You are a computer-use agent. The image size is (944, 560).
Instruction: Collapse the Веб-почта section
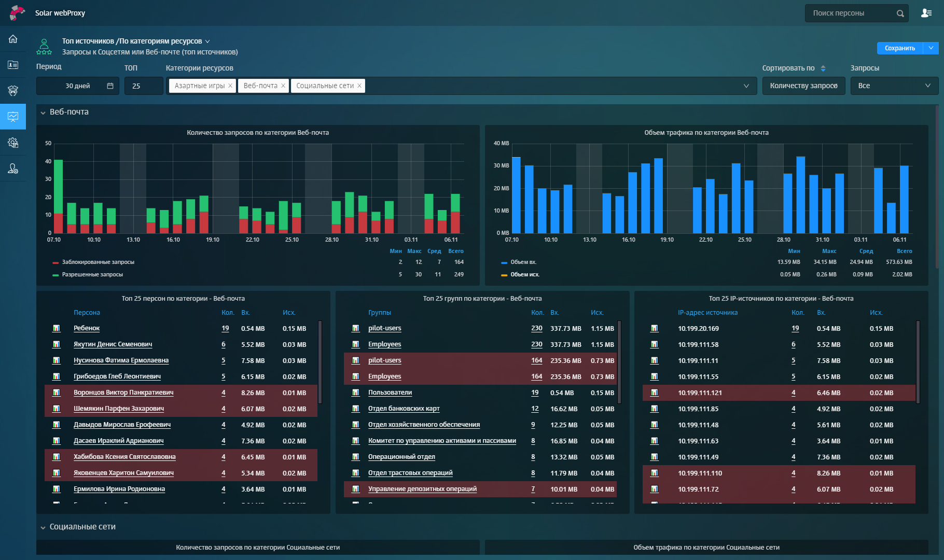tap(43, 113)
